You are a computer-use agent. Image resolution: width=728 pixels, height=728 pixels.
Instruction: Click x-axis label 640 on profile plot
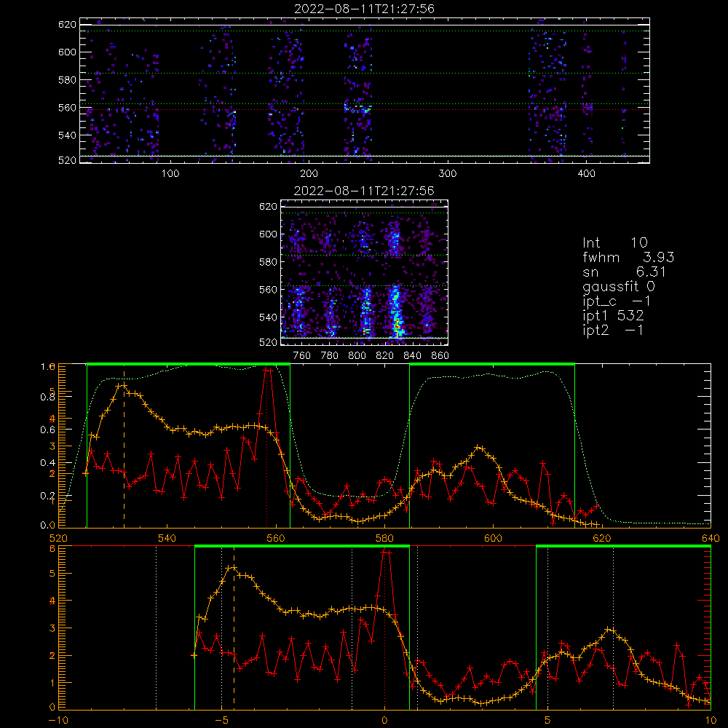pos(711,538)
